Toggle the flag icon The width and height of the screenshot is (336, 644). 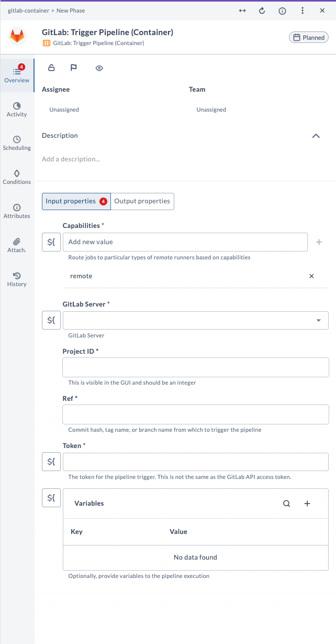tap(74, 68)
